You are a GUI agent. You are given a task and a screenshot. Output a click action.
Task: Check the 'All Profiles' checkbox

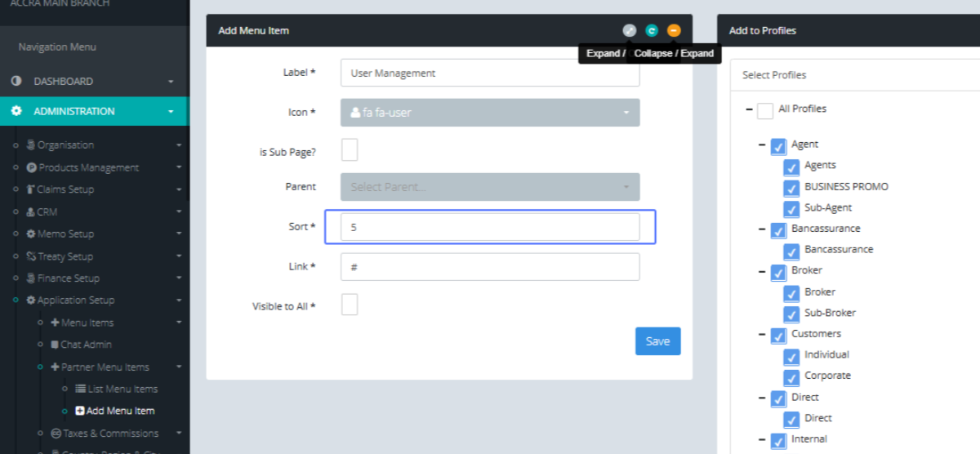click(x=764, y=111)
